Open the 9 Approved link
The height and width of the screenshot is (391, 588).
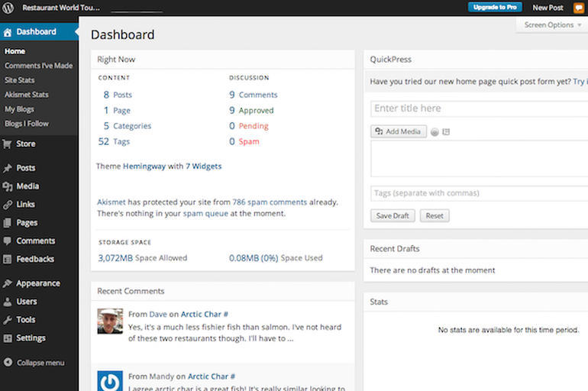pyautogui.click(x=251, y=111)
